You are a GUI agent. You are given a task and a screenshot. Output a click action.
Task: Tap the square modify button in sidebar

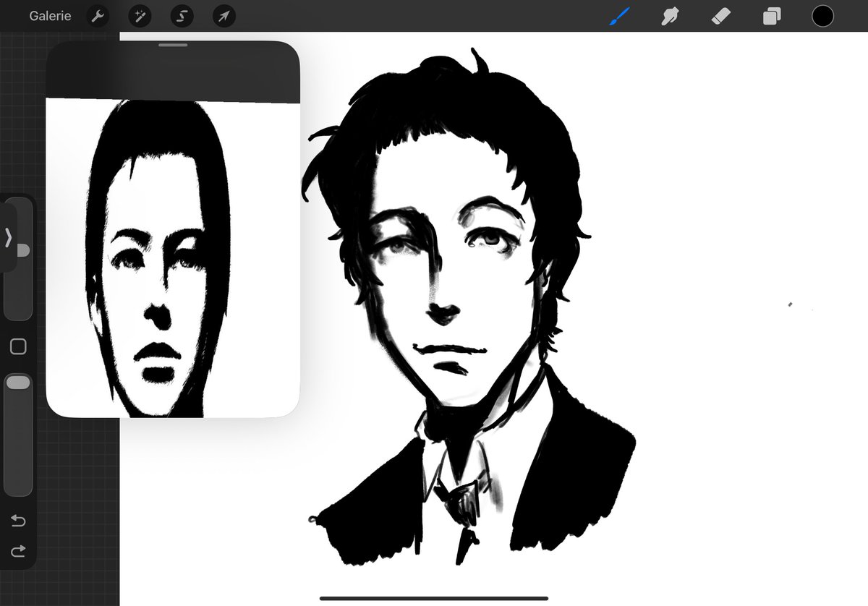pyautogui.click(x=18, y=346)
